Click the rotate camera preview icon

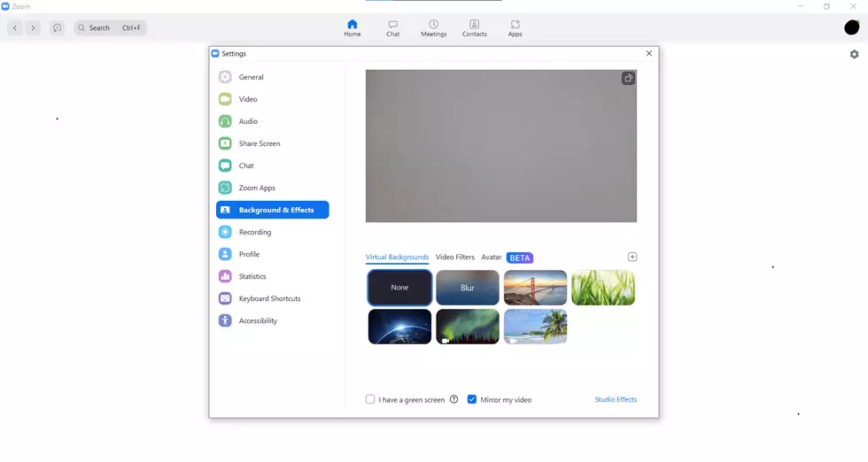[x=628, y=79]
